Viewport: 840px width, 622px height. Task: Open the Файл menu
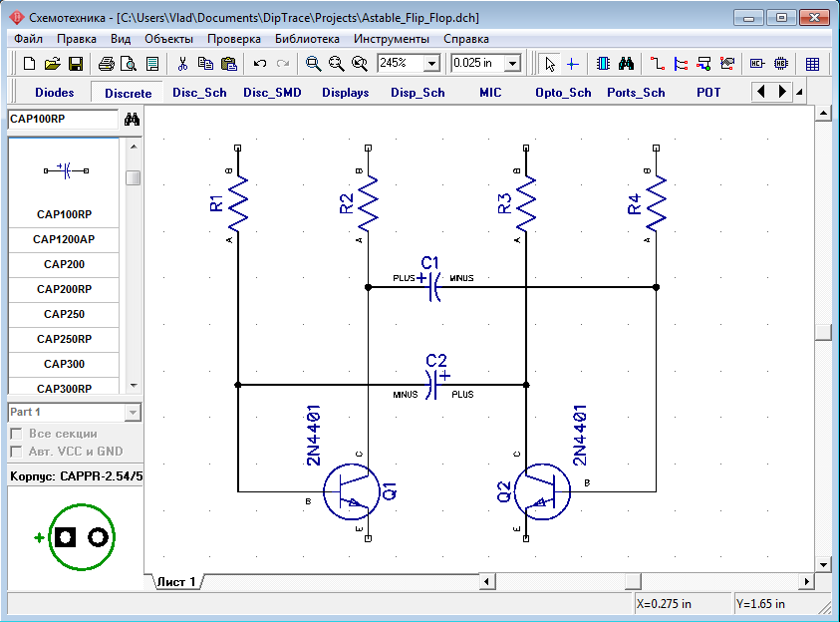tap(28, 39)
